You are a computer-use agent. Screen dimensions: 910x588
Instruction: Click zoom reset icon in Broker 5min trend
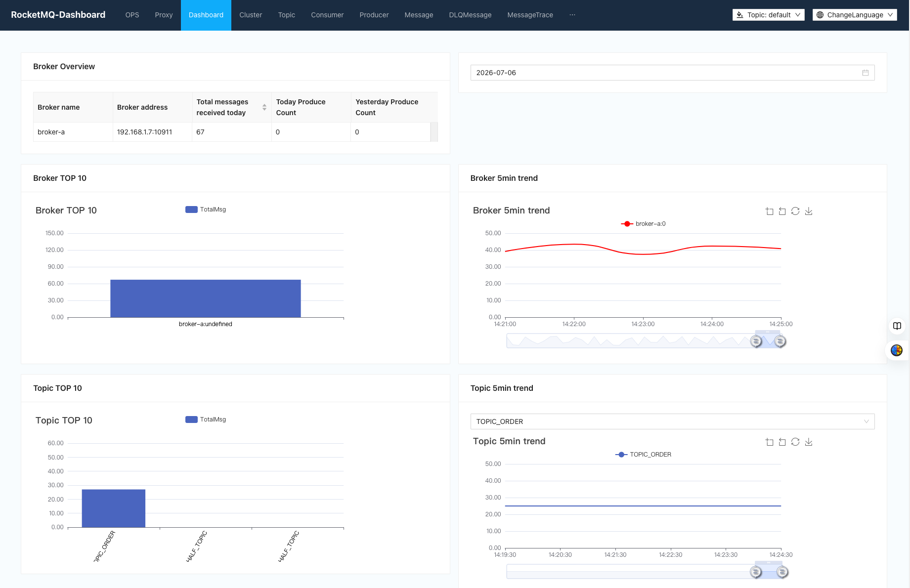pos(782,211)
